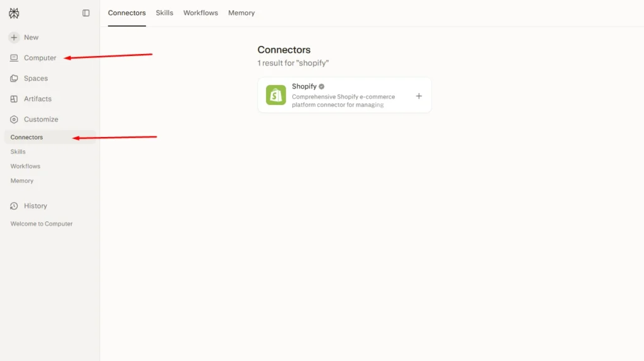Screen dimensions: 644x361
Task: Click the Shopify connector description text
Action: point(343,101)
